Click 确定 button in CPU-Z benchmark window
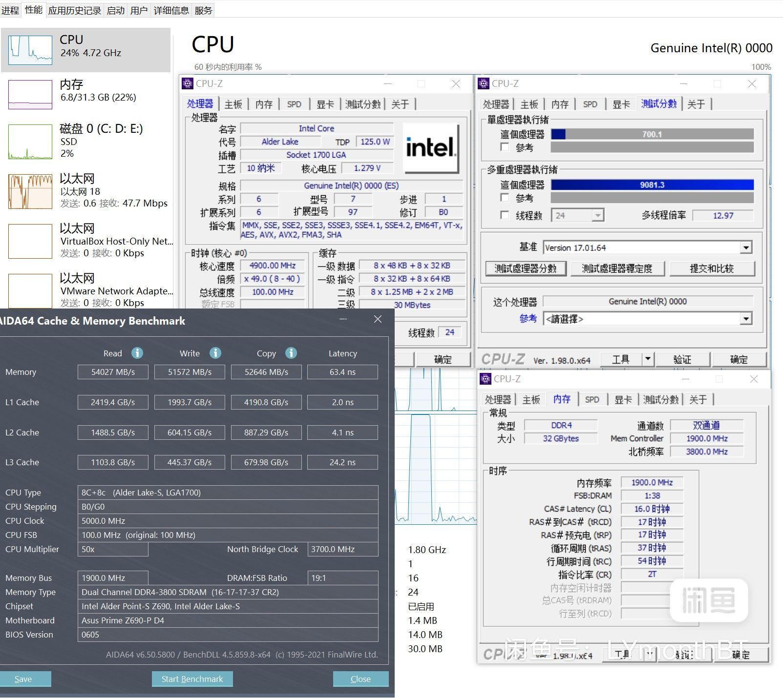This screenshot has width=783, height=700. tap(739, 359)
